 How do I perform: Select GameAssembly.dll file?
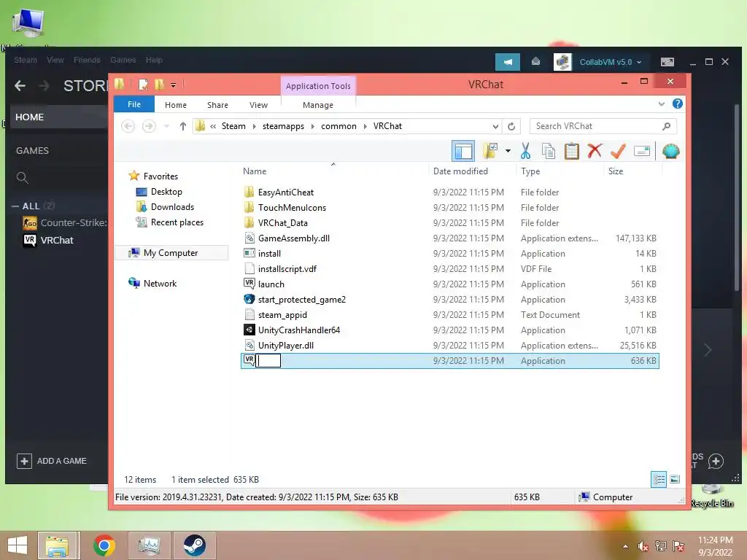tap(294, 238)
